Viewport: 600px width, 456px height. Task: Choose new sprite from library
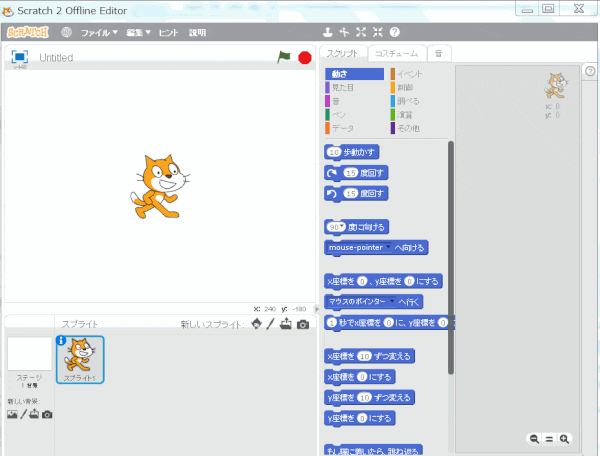256,324
